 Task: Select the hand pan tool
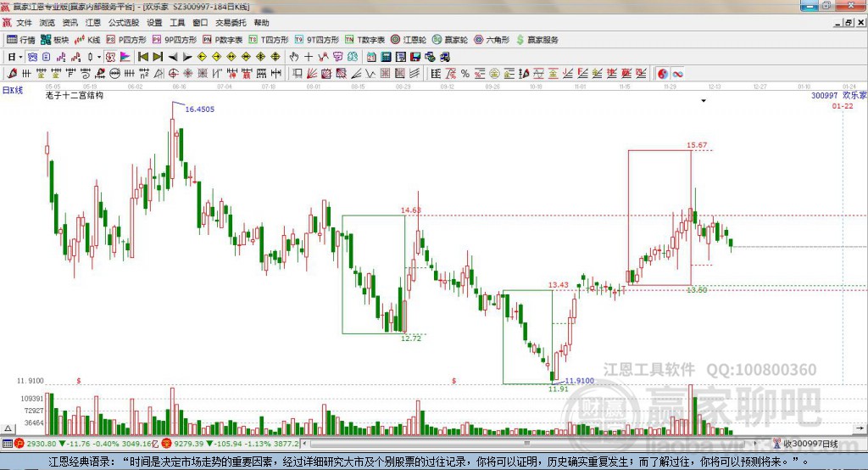pos(294,57)
